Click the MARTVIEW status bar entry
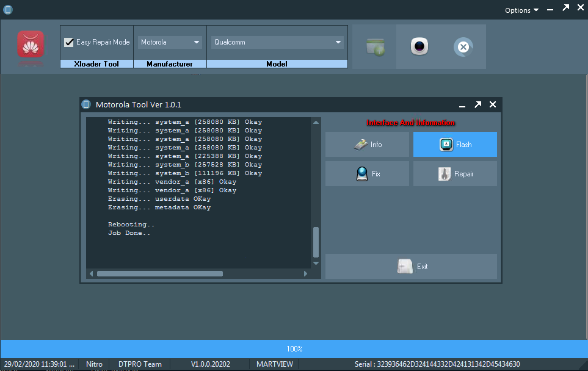 [275, 364]
